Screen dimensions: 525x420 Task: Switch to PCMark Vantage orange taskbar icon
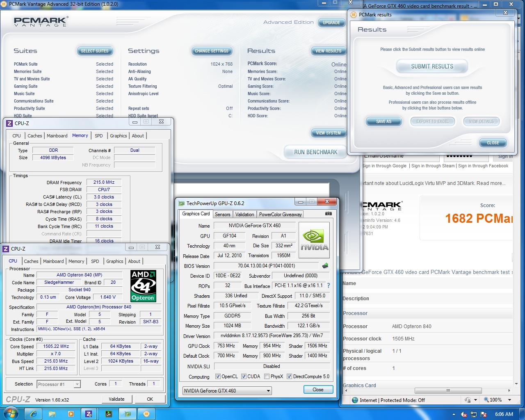pos(146,414)
